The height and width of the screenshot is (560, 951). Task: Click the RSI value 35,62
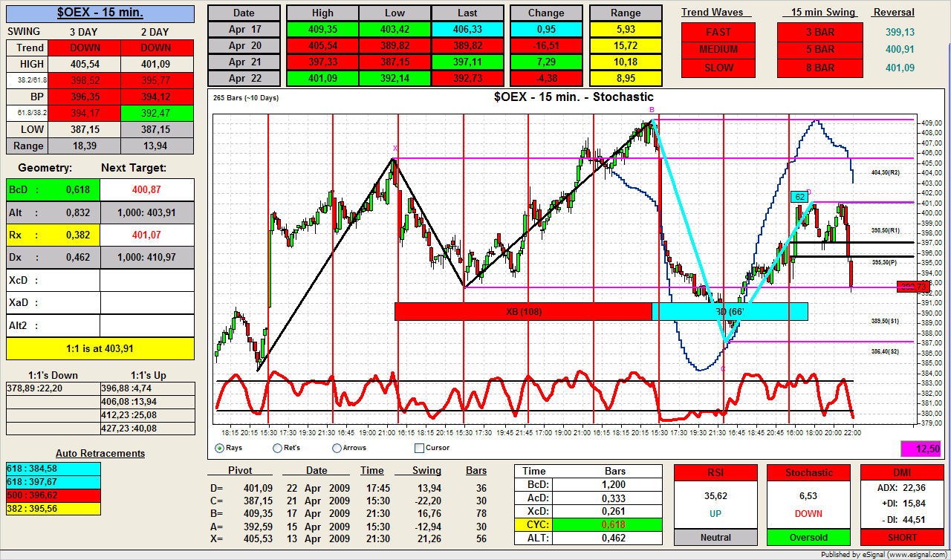pos(715,495)
